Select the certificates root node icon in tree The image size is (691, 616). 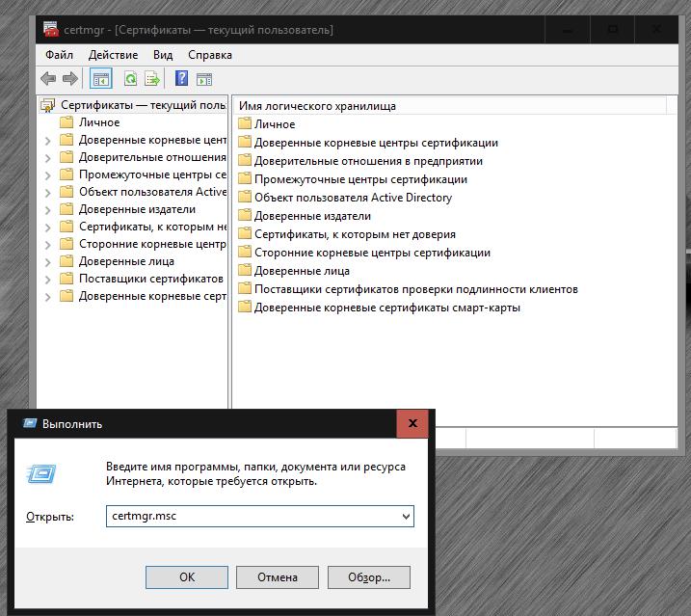[x=47, y=105]
